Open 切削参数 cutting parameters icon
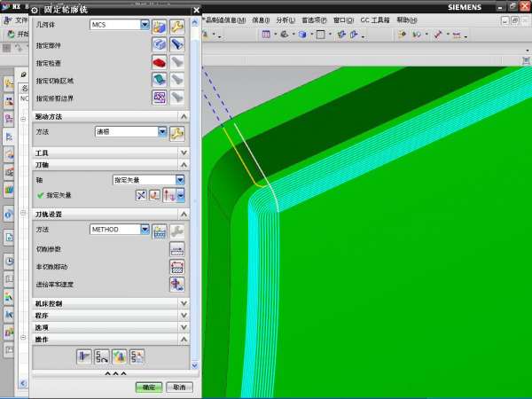Screen dimensions: 532x399 [x=176, y=249]
